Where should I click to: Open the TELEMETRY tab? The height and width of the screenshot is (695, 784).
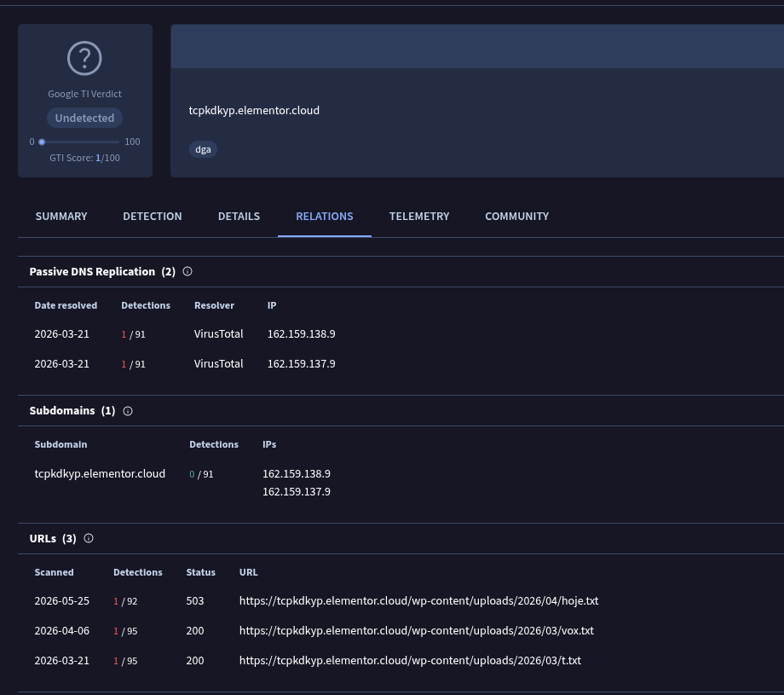tap(419, 216)
